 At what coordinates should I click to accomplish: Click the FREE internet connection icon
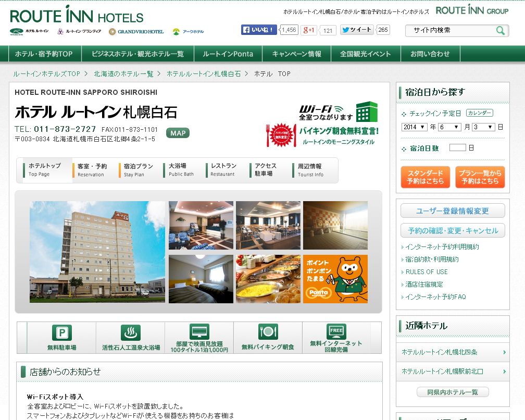click(336, 331)
